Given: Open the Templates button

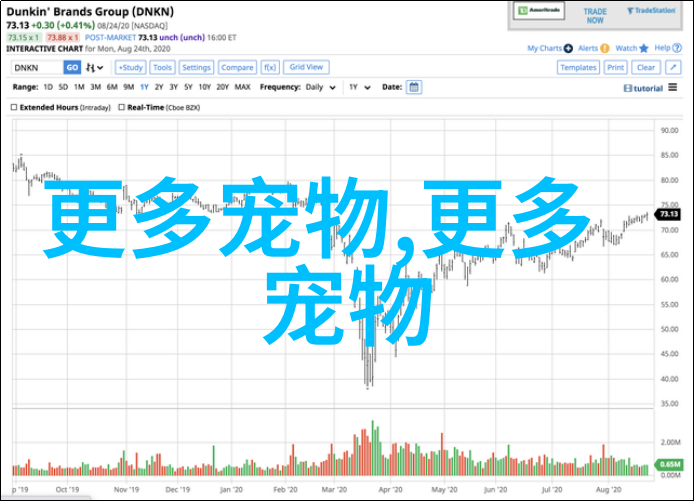Looking at the screenshot, I should click(578, 67).
